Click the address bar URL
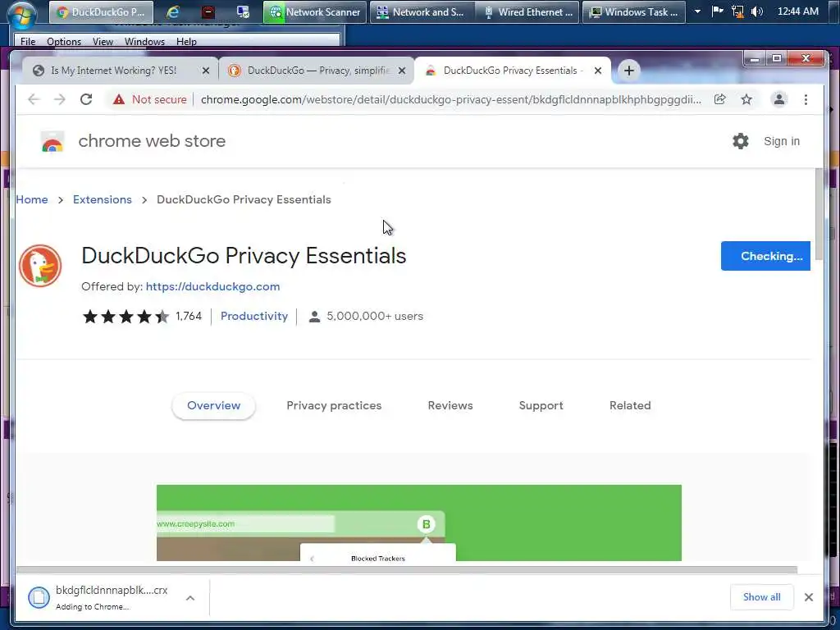Screen dimensions: 840x630 click(x=450, y=99)
